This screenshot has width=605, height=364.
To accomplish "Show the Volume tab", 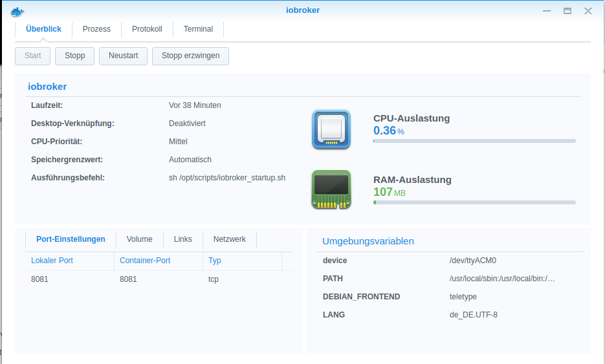I will [139, 239].
